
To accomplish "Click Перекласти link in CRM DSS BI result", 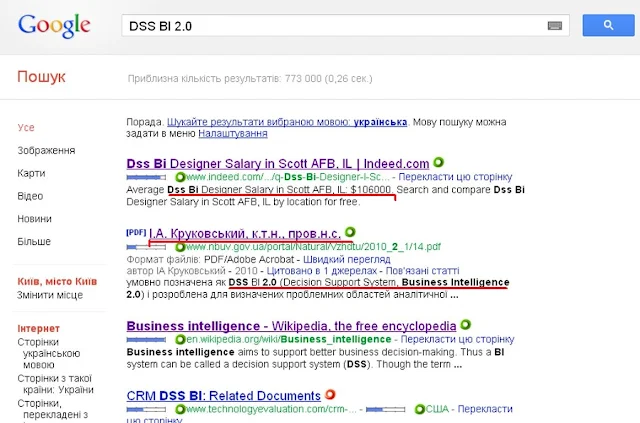I will click(x=486, y=409).
